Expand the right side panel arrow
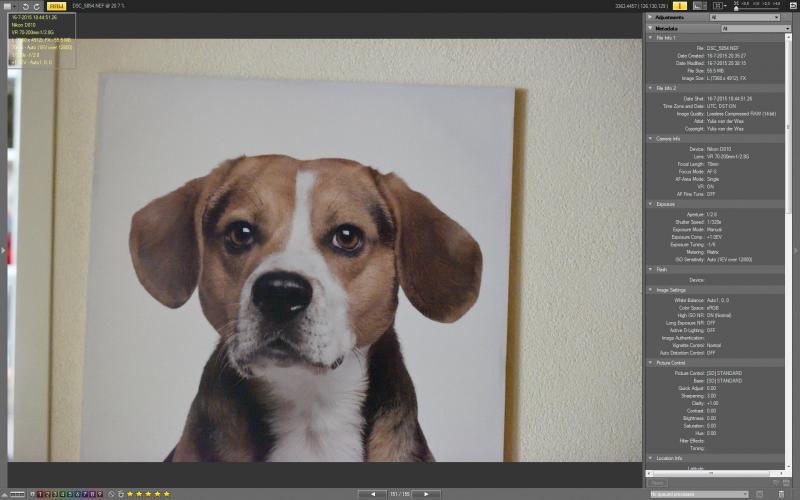800x500 pixels. 796,250
